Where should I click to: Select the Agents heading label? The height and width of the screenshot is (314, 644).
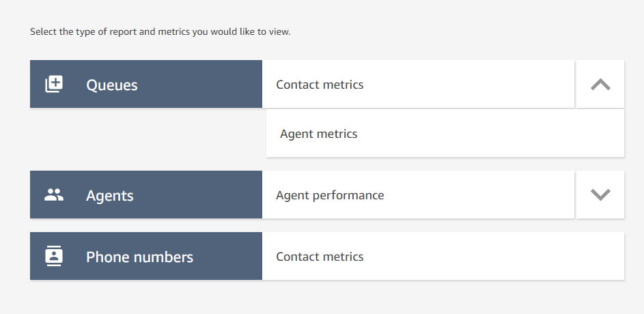[110, 196]
